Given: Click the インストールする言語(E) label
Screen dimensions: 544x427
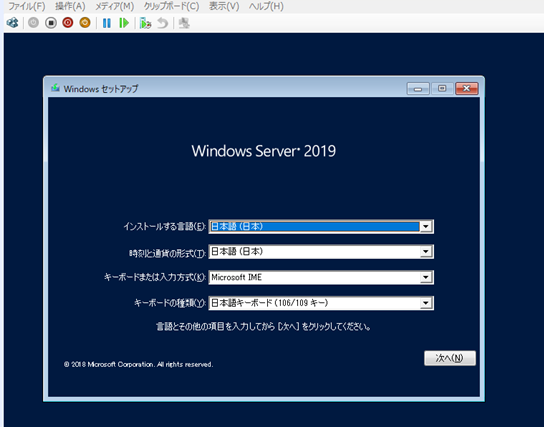Looking at the screenshot, I should tap(165, 227).
